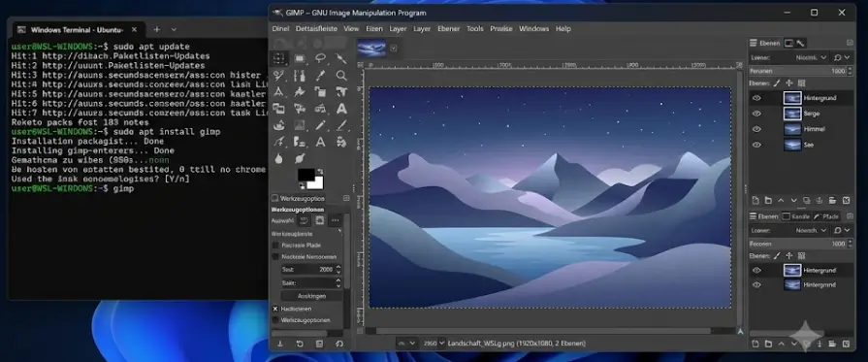Select the Bucket Fill tool
The width and height of the screenshot is (868, 362).
[279, 126]
